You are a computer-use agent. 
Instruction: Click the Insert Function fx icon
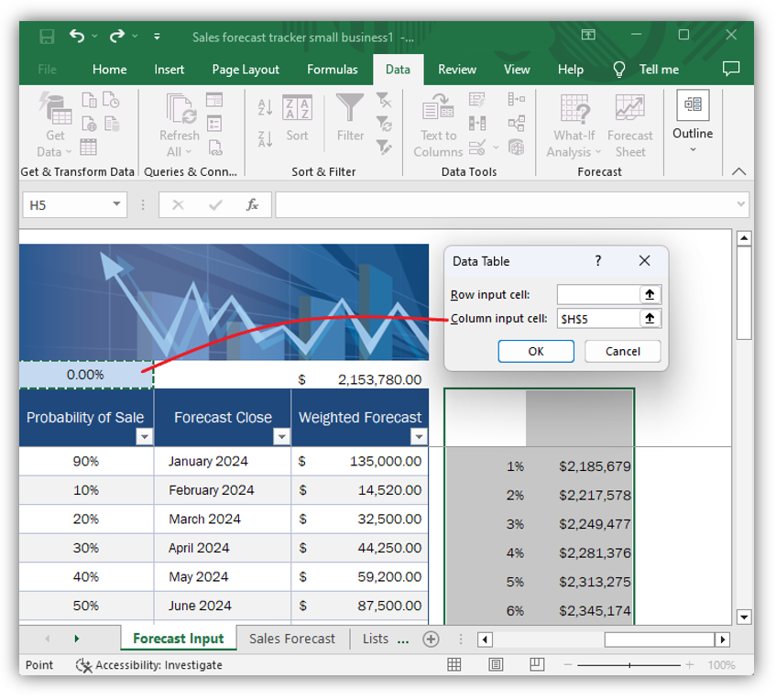click(252, 204)
